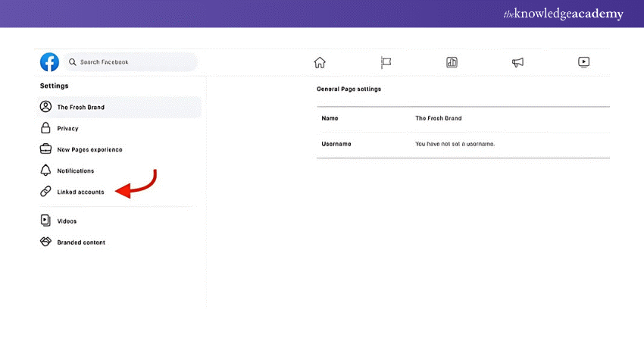Open the Home icon in top navigation

(x=320, y=62)
